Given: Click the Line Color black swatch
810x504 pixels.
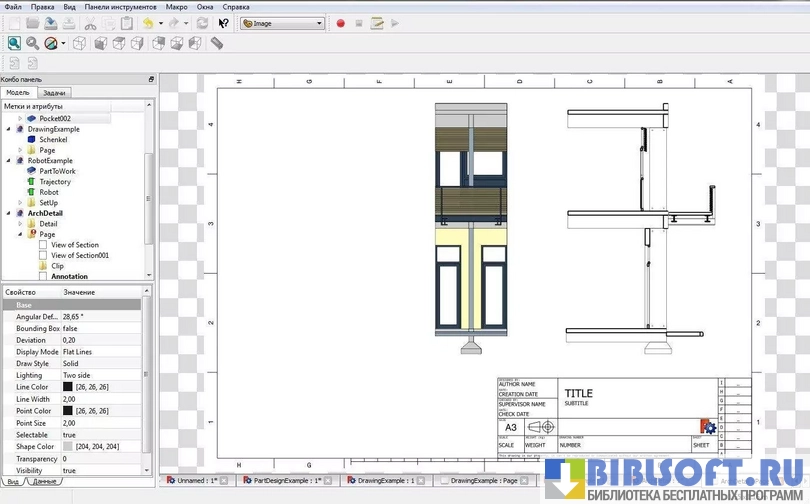Looking at the screenshot, I should 68,387.
